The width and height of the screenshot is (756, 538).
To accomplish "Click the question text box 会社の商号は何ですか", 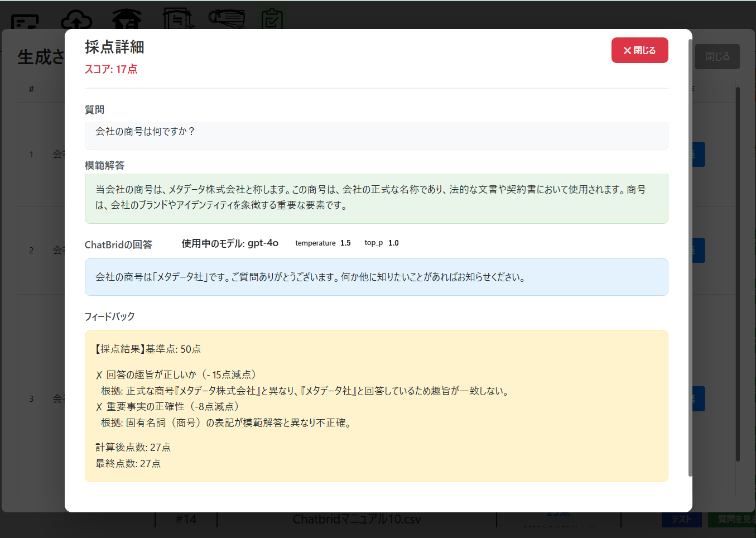I will (376, 135).
